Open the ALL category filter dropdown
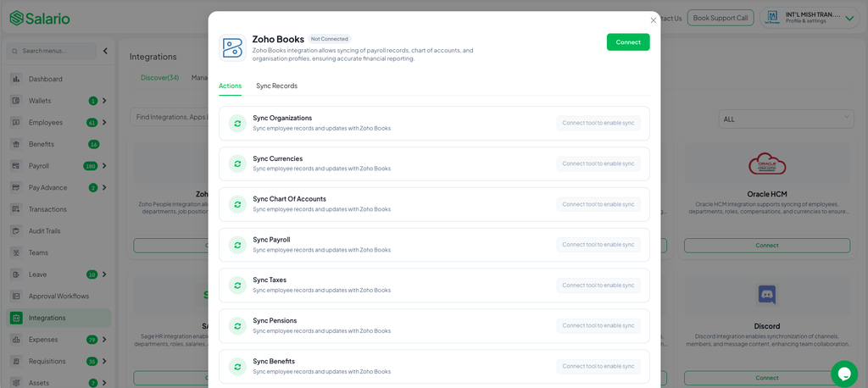Viewport: 868px width, 388px height. (786, 119)
